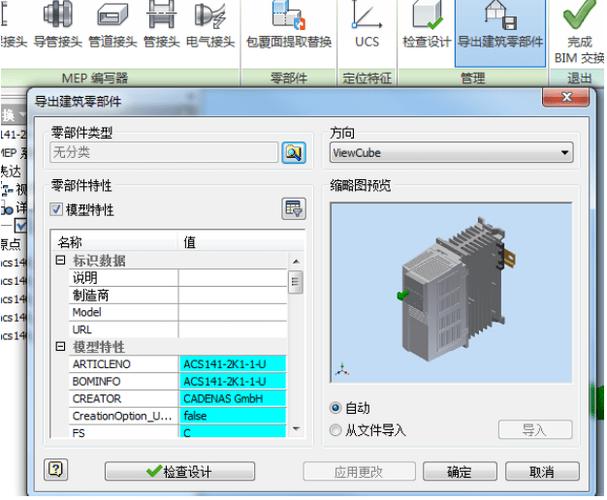
Task: Finish with 完成 BIM 交换 checkmark
Action: [579, 32]
